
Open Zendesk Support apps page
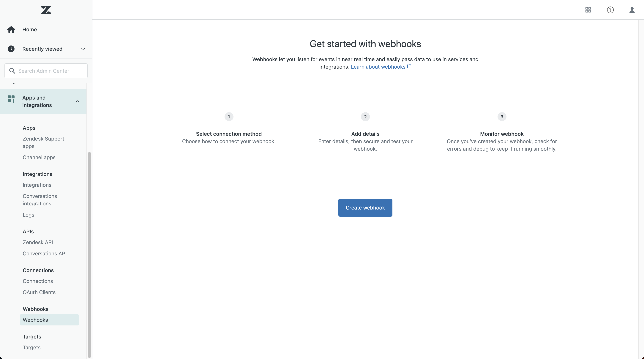coord(43,142)
